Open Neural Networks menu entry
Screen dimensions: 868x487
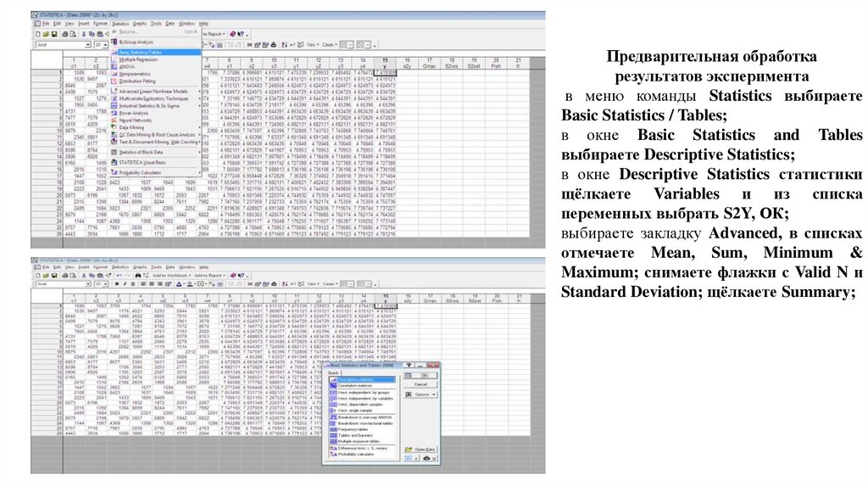[x=156, y=120]
